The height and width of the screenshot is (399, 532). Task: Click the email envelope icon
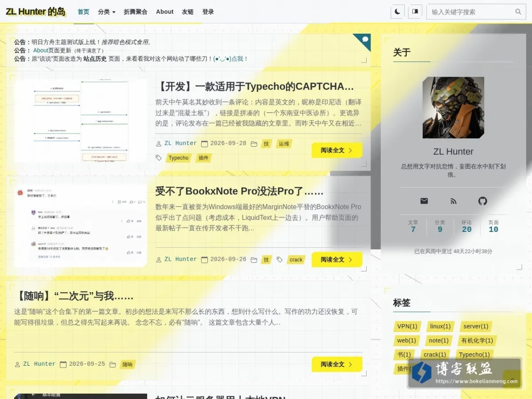tap(424, 201)
